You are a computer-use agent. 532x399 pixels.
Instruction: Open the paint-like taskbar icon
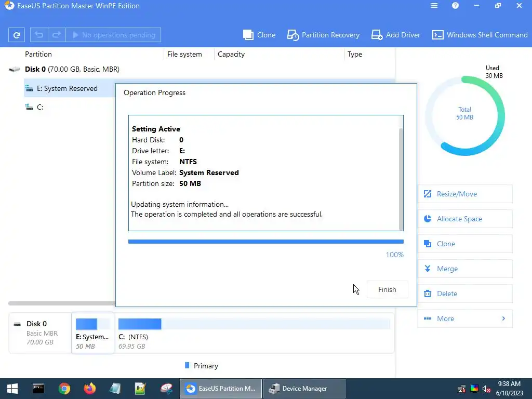point(166,389)
